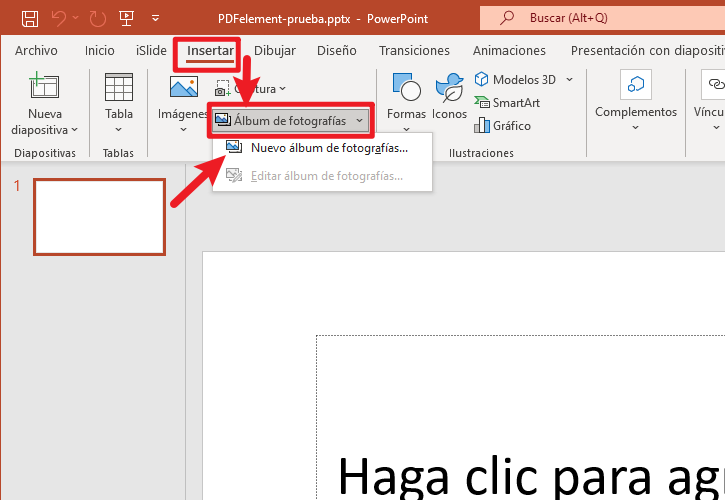This screenshot has height=500, width=725.
Task: Click the Tabla grid icon
Action: (119, 87)
